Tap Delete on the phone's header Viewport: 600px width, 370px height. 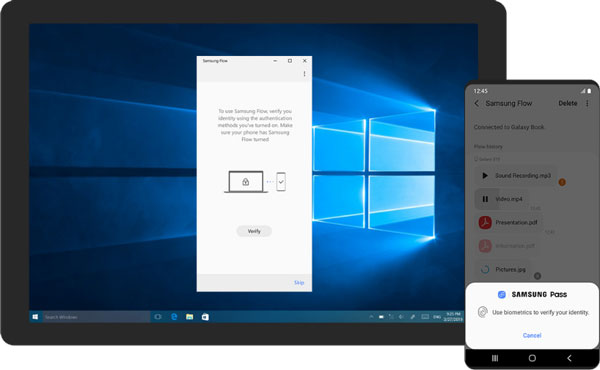567,103
